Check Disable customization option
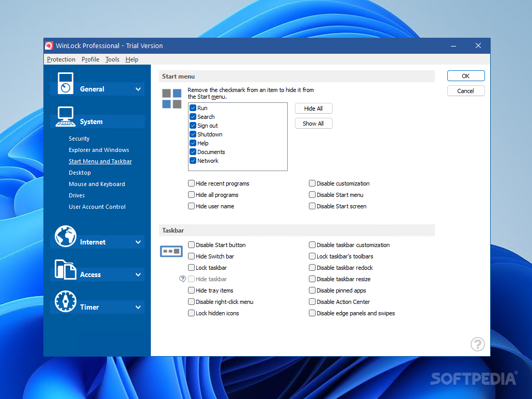532x399 pixels. (312, 183)
